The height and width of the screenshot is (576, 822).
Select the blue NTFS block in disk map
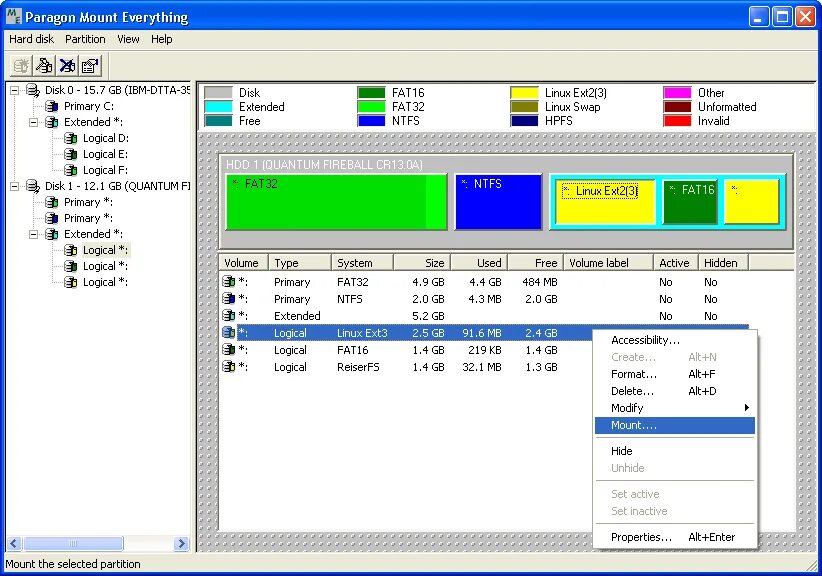pos(498,202)
